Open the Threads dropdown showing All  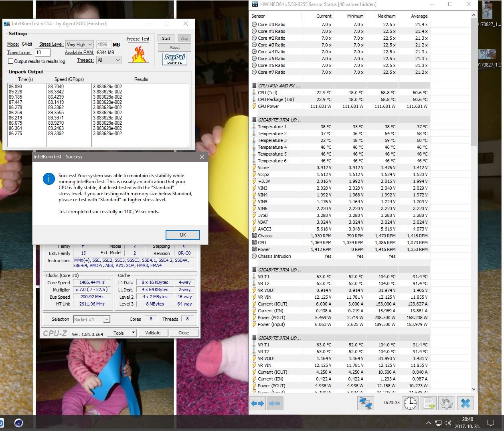pos(109,60)
